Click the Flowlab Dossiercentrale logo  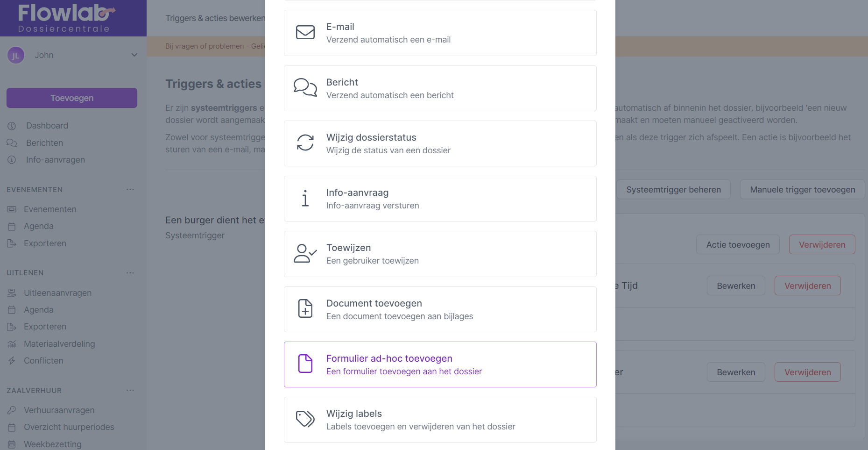65,18
